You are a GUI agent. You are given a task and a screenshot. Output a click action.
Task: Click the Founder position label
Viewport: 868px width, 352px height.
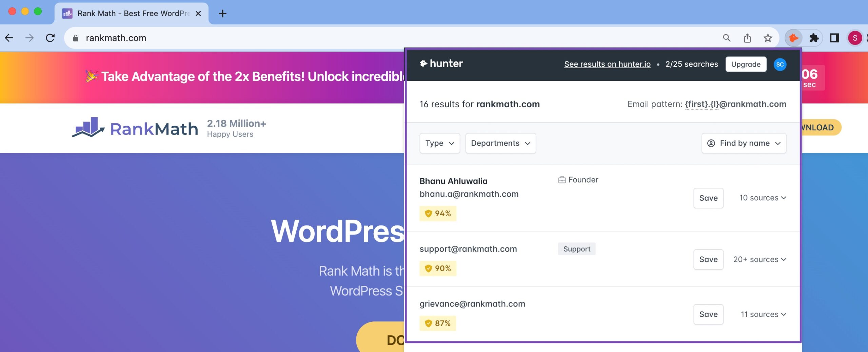578,180
